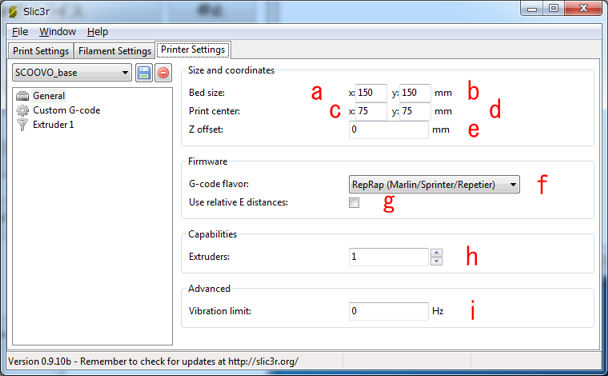This screenshot has height=376, width=608.
Task: Switch to the Print Settings tab
Action: click(41, 51)
